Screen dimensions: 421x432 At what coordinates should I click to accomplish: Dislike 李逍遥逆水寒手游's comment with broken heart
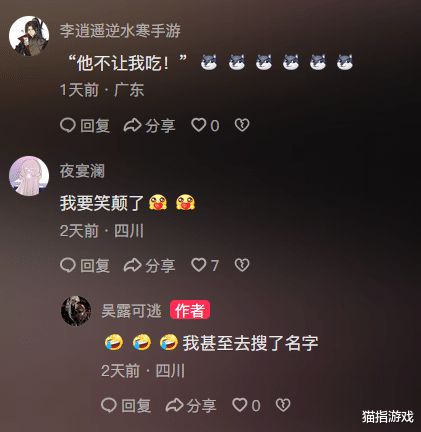[x=242, y=125]
